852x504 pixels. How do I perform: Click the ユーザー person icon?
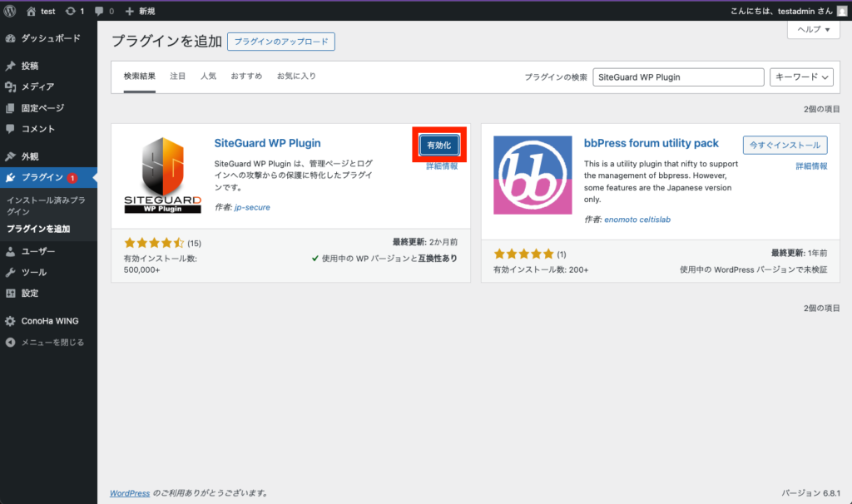point(10,251)
